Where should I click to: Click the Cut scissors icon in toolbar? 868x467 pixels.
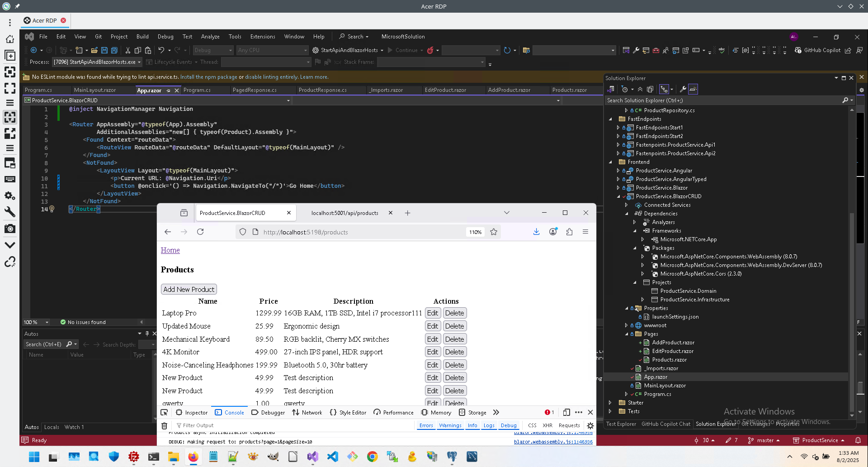click(128, 50)
